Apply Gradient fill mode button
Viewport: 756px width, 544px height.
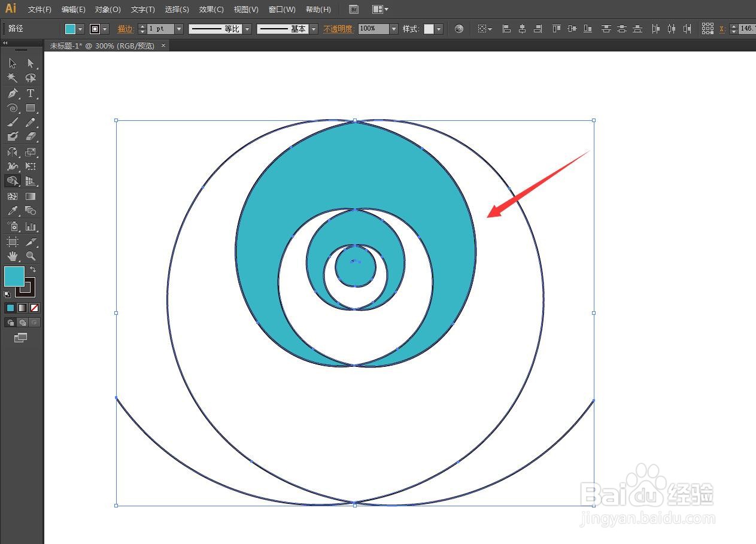tap(22, 308)
